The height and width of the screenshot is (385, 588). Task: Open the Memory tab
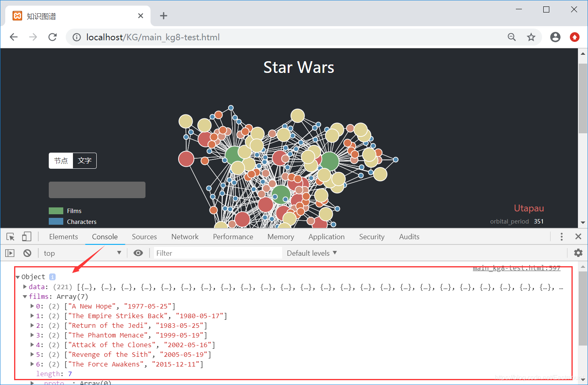(x=281, y=237)
